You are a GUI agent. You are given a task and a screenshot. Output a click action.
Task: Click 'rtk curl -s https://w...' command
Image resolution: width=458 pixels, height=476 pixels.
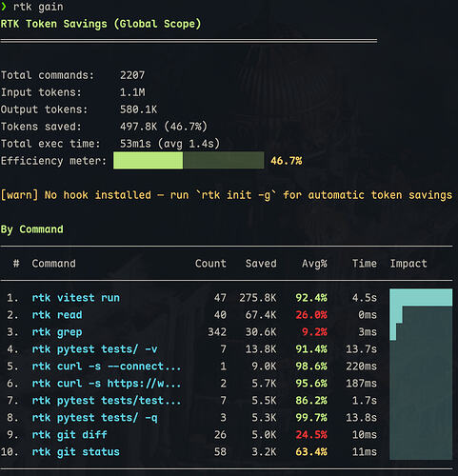107,384
